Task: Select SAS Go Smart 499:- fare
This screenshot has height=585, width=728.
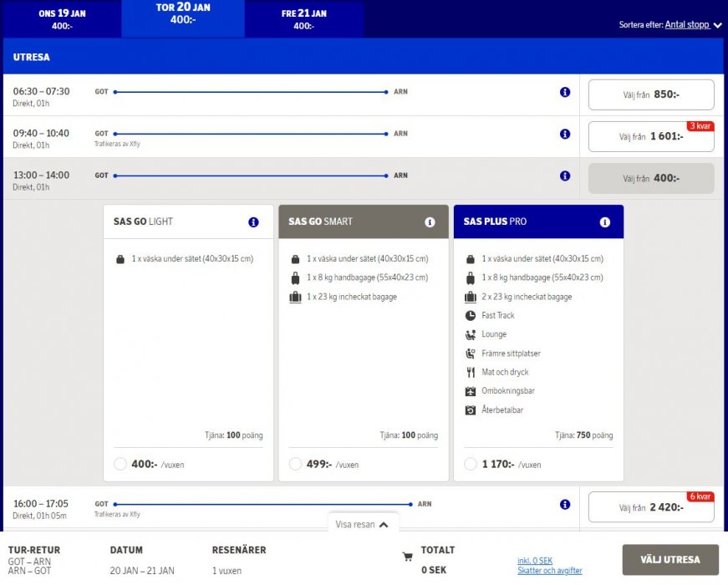Action: point(295,464)
